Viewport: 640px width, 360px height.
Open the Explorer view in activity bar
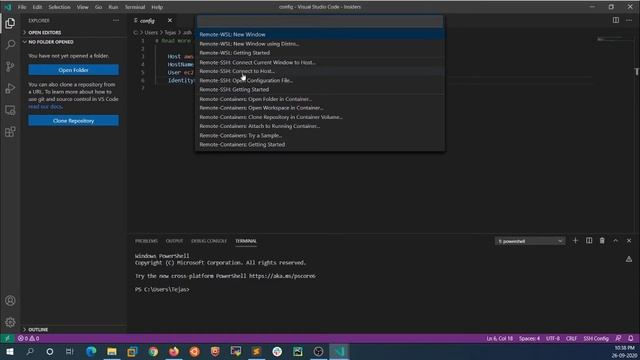click(10, 23)
